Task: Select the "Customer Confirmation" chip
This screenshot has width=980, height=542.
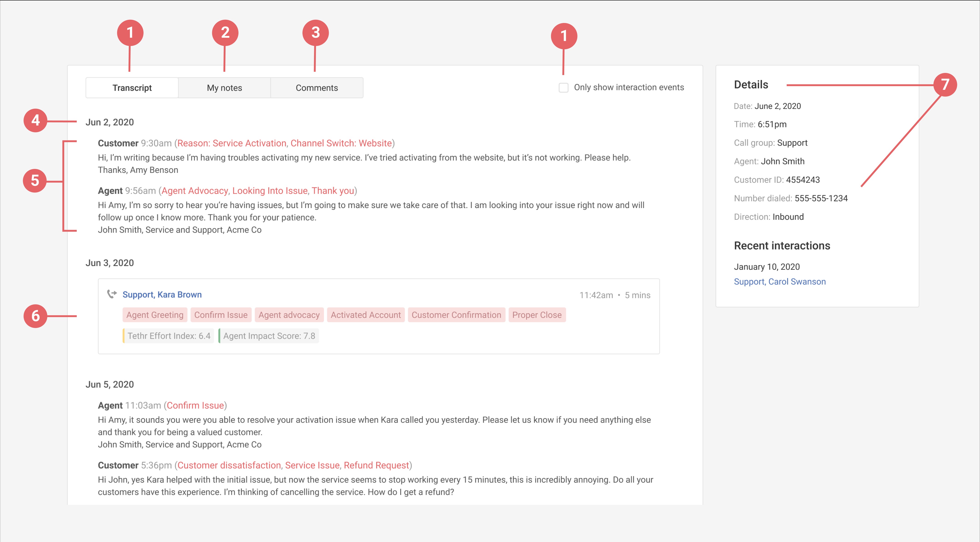Action: click(x=457, y=315)
